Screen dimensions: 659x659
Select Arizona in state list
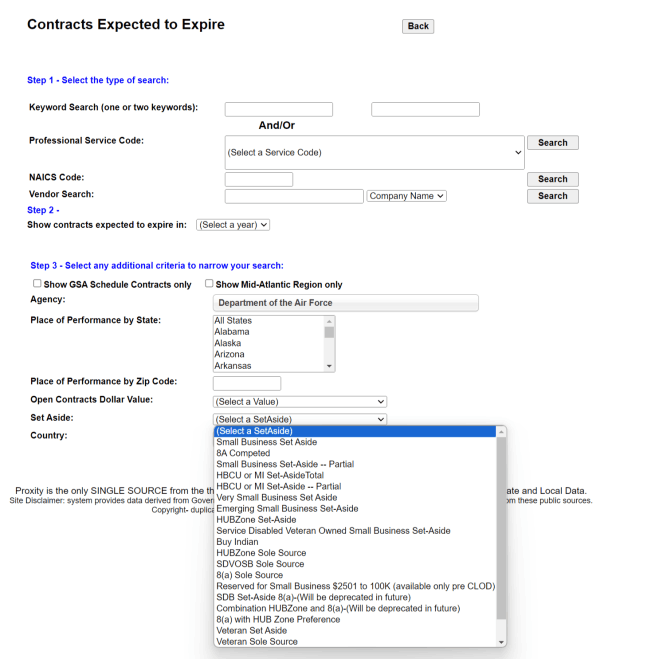coord(269,354)
